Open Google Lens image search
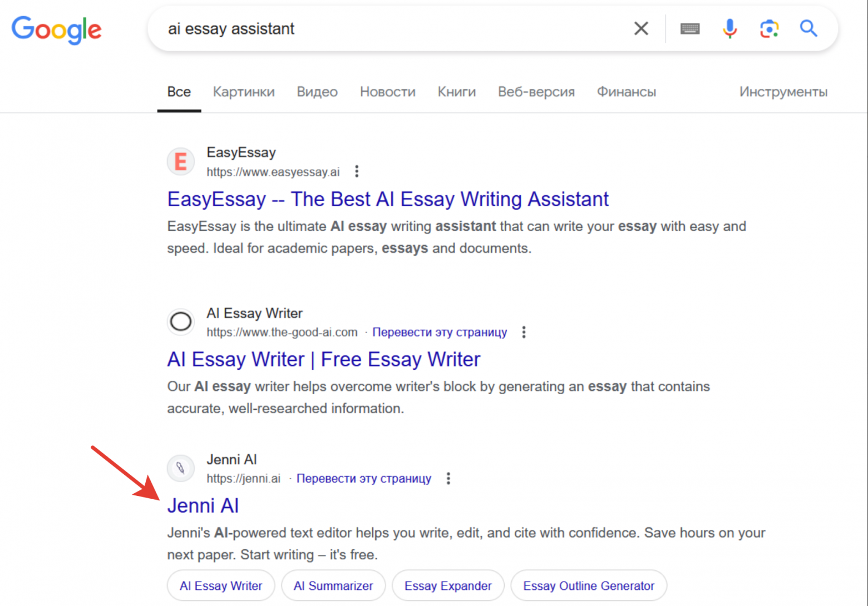 [x=769, y=28]
